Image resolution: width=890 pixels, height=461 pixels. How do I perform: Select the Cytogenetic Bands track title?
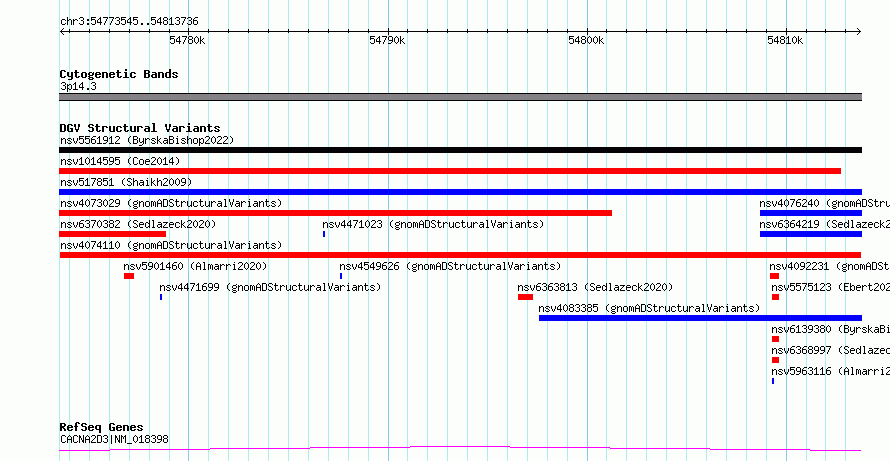[119, 74]
